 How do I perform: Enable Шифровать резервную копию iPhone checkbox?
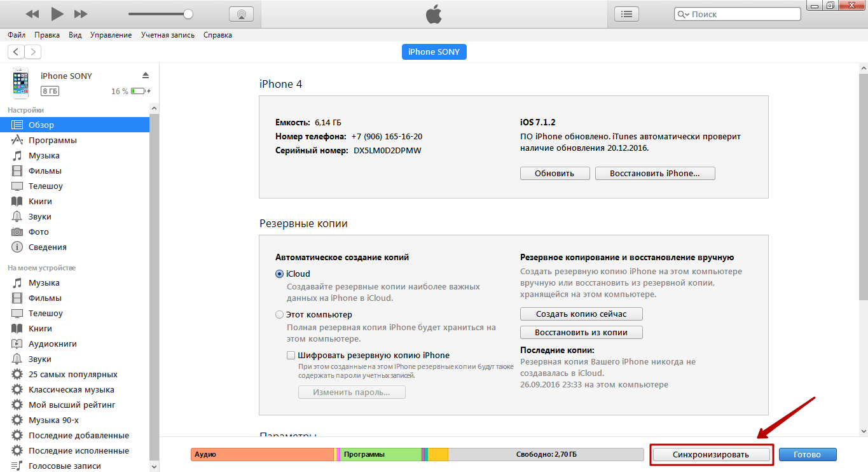[291, 355]
